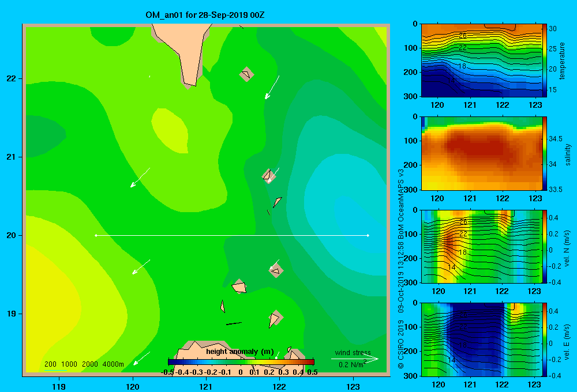
Task: Select the 'height anomaly (m)' label
Action: [x=239, y=352]
